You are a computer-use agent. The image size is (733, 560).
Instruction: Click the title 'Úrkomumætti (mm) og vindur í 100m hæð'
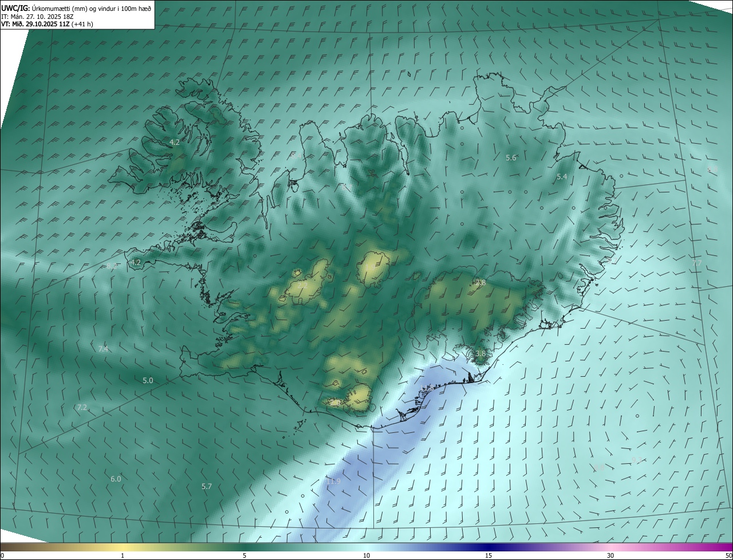click(92, 8)
